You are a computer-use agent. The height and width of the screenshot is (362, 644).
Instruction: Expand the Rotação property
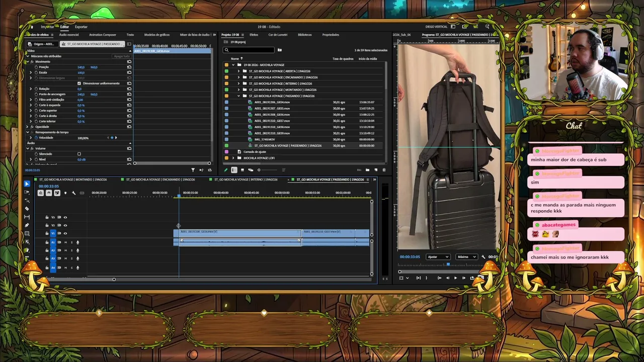31,88
